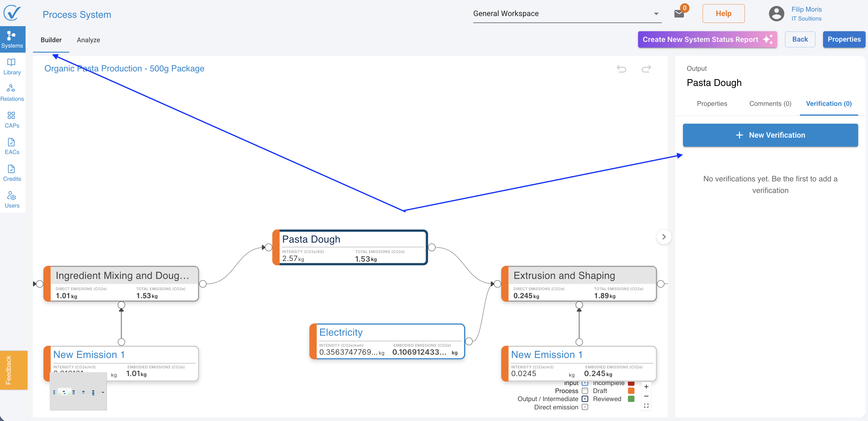Open the Library sidebar section
Viewport: 868px width, 421px height.
pyautogui.click(x=12, y=66)
